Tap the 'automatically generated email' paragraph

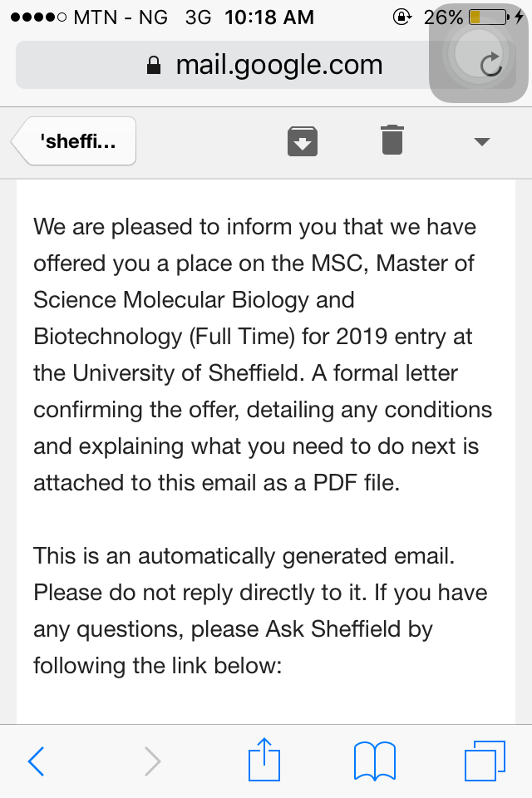(x=260, y=611)
